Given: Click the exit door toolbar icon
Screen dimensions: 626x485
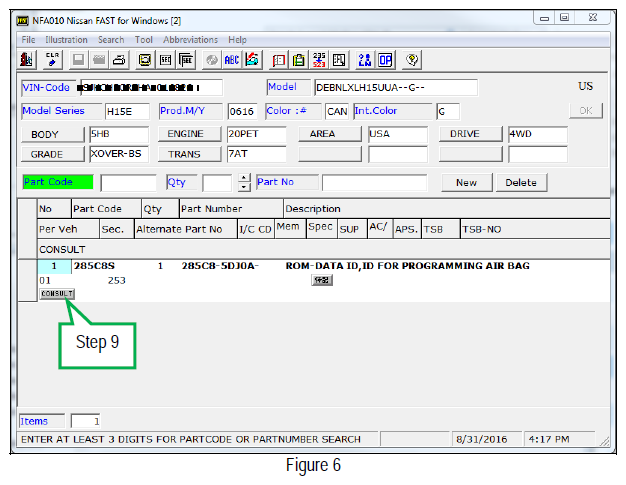Looking at the screenshot, I should coord(27,60).
